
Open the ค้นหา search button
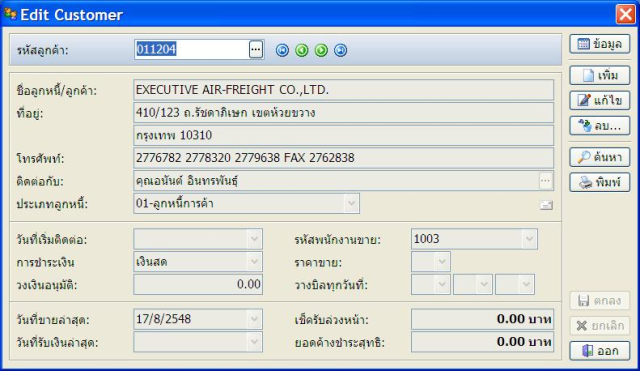[x=600, y=157]
